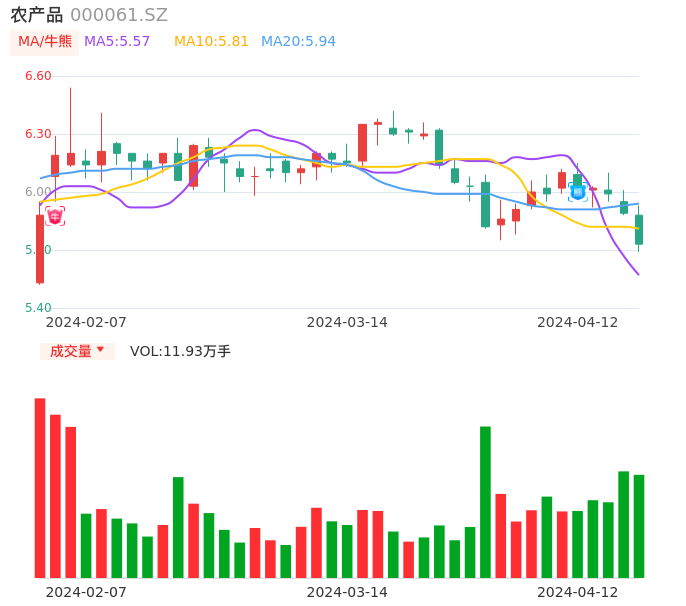Click the 6.60 price axis label
Image resolution: width=686 pixels, height=606 pixels.
pos(38,76)
